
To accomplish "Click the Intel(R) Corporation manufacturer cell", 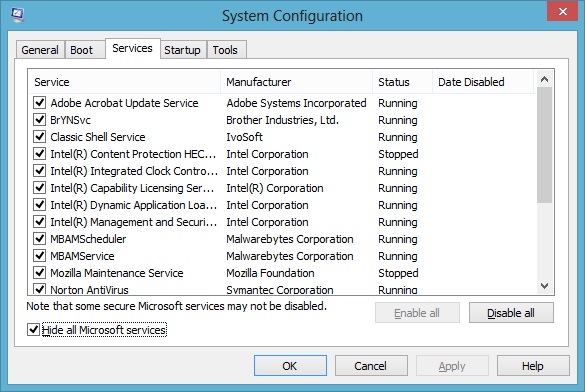I will 275,188.
